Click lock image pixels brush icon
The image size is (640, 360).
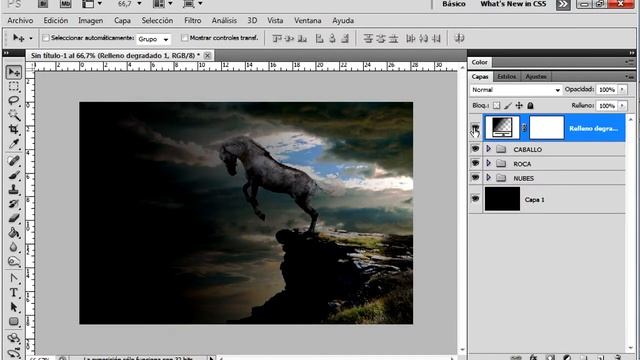click(508, 106)
